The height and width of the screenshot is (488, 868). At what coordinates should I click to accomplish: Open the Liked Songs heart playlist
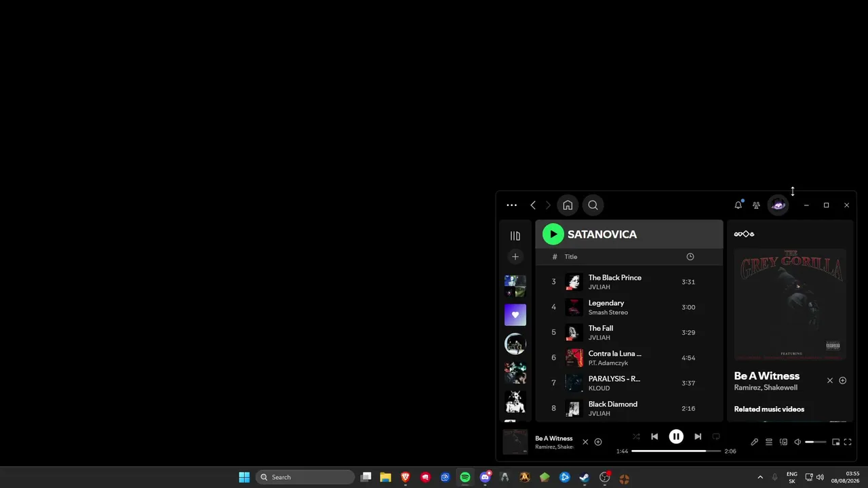(x=515, y=314)
